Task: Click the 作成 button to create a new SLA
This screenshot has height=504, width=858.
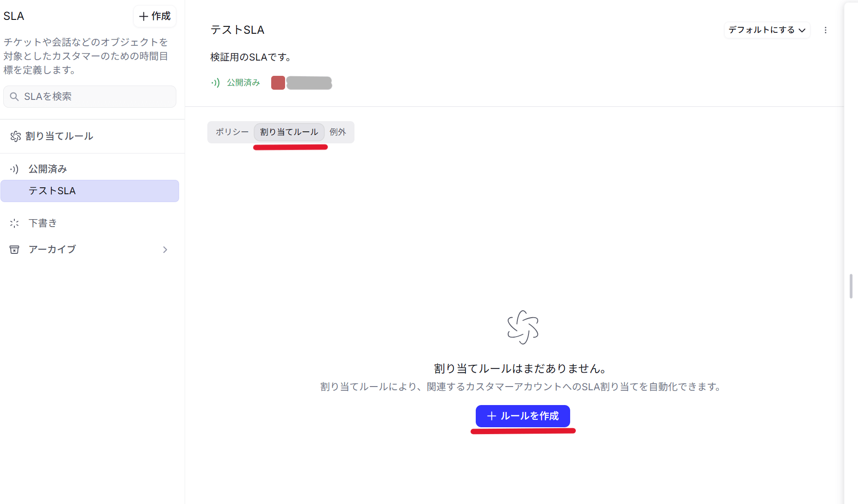Action: pos(155,16)
